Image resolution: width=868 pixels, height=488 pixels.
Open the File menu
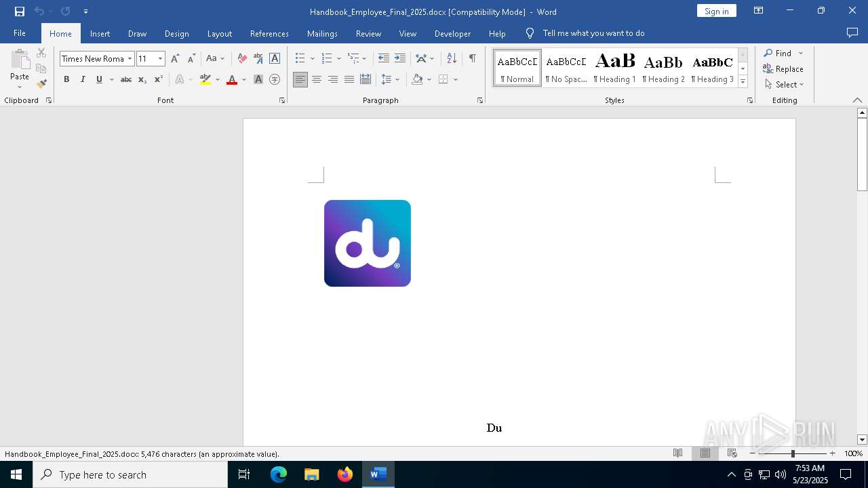coord(20,33)
